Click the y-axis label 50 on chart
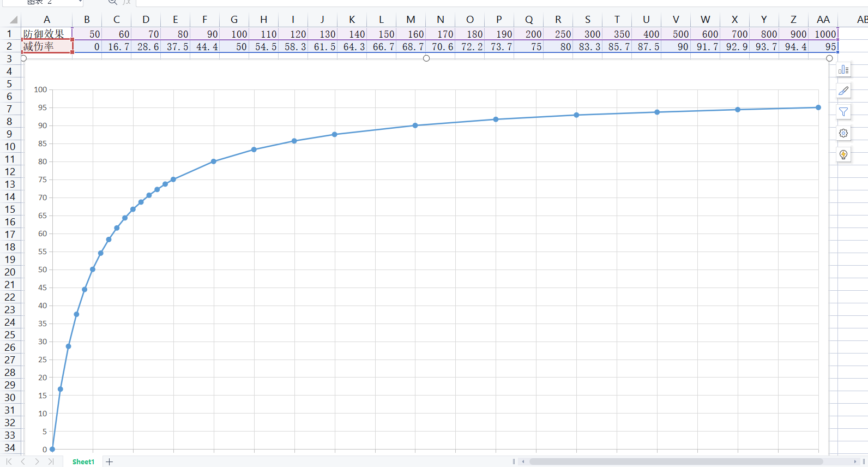This screenshot has height=467, width=868. [43, 270]
